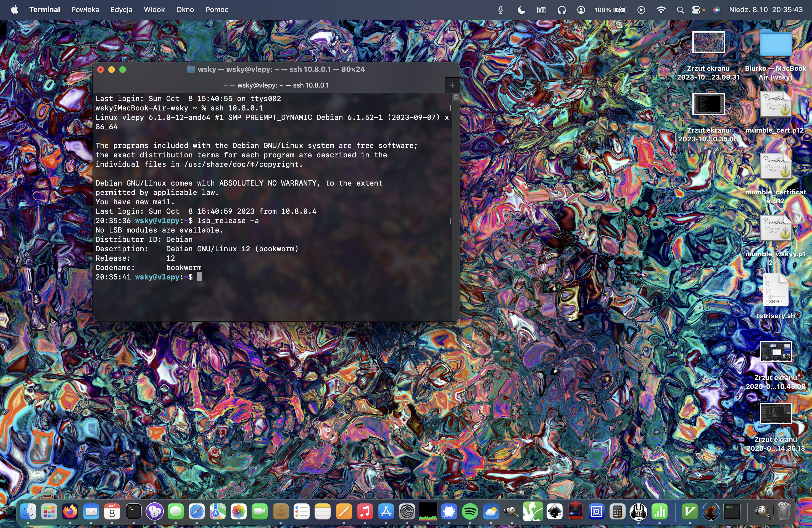Open the Wi-Fi status menu
812x528 pixels.
[x=661, y=10]
